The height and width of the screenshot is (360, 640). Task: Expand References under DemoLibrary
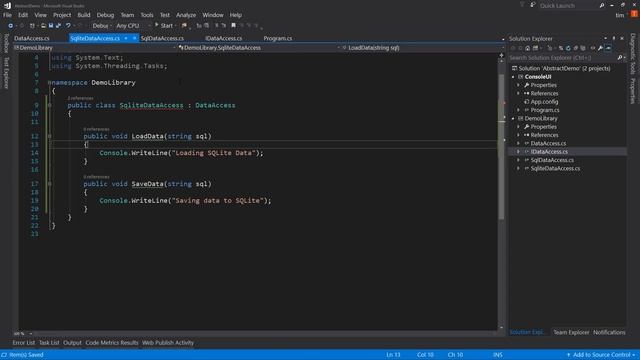click(519, 135)
